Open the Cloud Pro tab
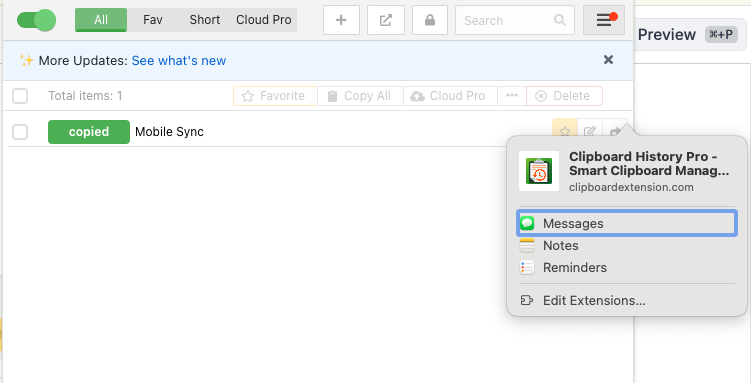This screenshot has height=383, width=751. coord(263,20)
